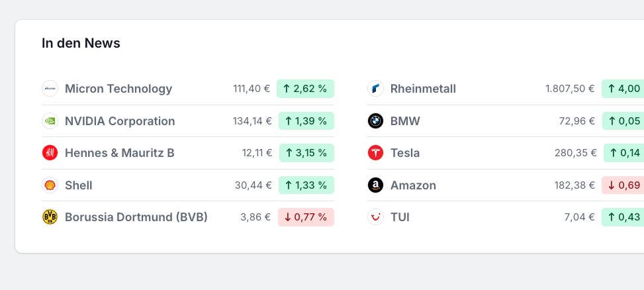Click the Shell logo icon
The width and height of the screenshot is (644, 290).
coord(50,185)
